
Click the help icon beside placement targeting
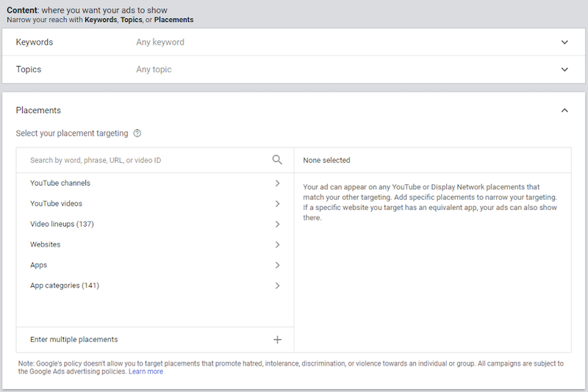(x=137, y=134)
